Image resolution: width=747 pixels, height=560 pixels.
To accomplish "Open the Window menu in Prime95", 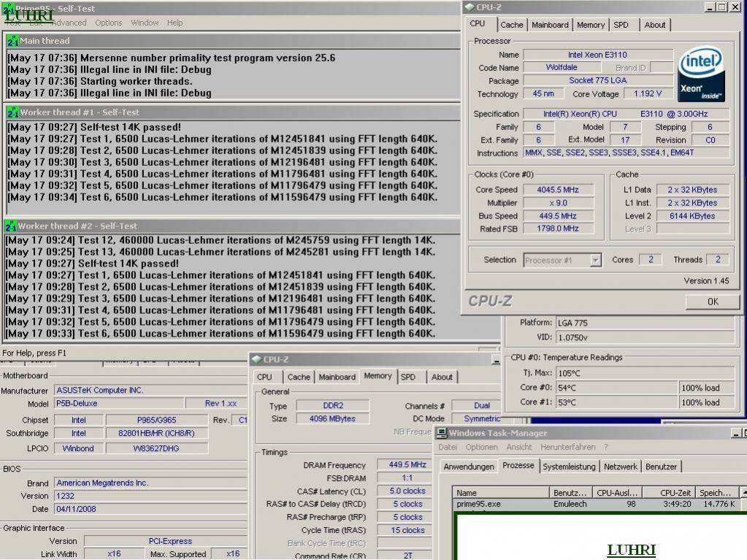I will pos(145,23).
